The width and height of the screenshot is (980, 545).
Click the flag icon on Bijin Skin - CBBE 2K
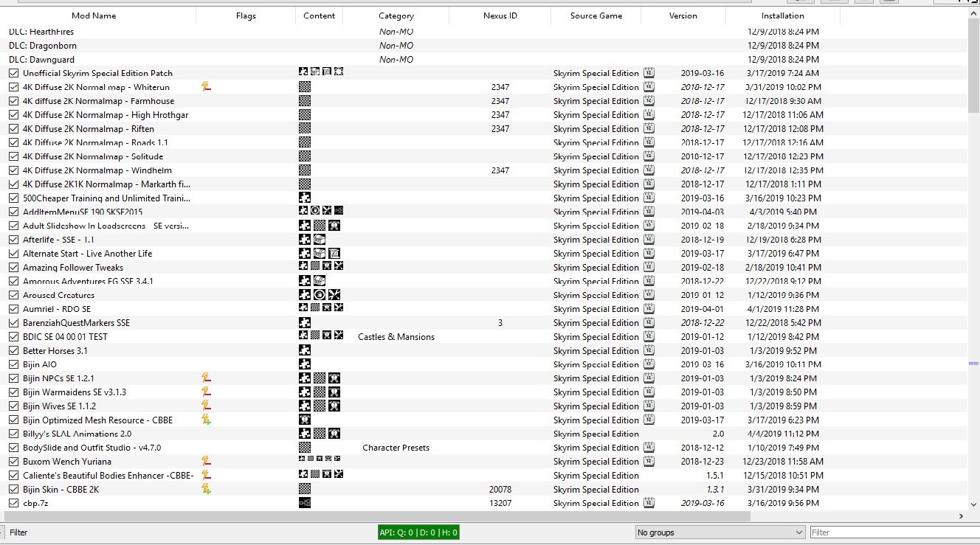tap(207, 490)
